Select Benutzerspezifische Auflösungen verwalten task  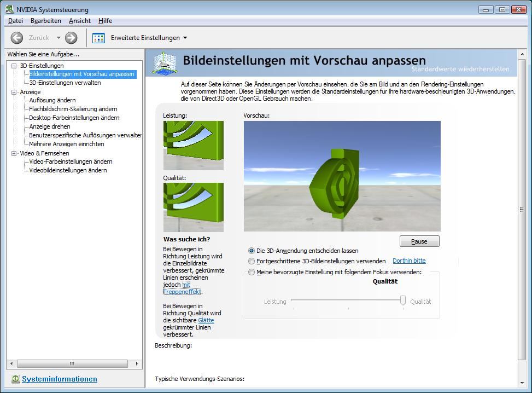[85, 135]
